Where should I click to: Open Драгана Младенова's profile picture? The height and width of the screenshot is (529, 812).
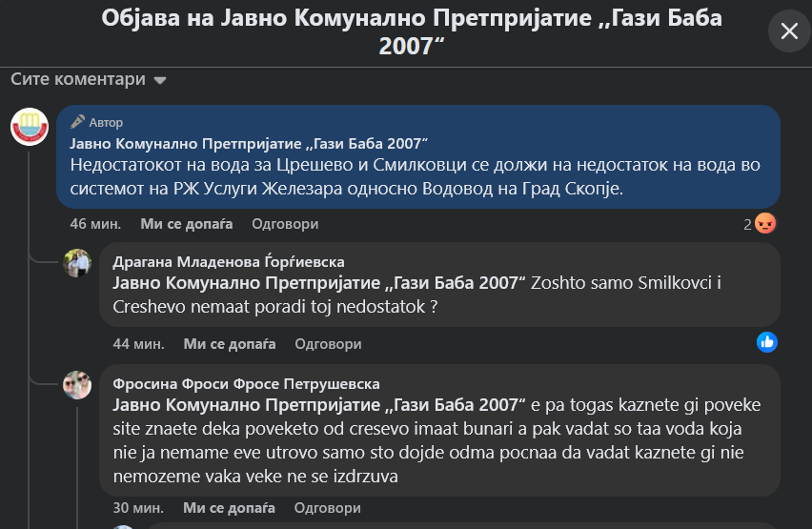tap(77, 263)
